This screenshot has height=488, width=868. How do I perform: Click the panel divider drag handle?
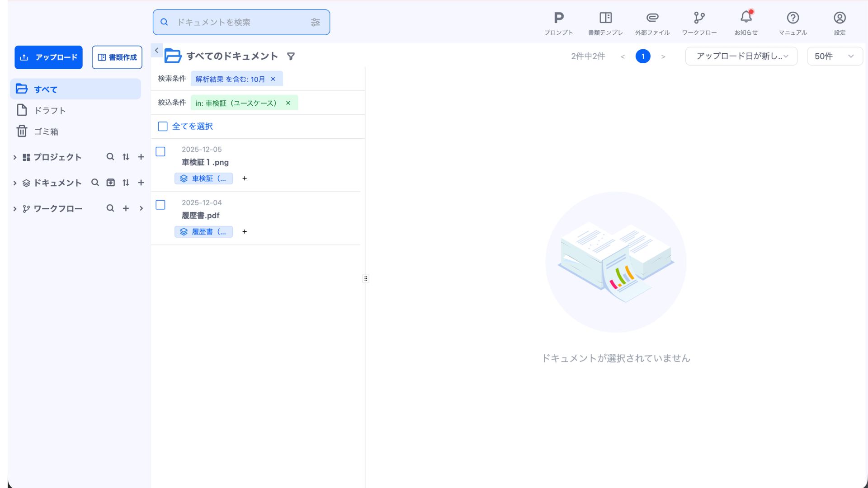(x=366, y=279)
